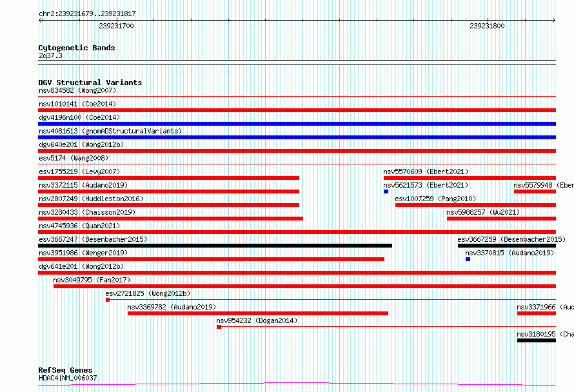Open esv3667259 (Besenbacher2015) label
The image size is (574, 392).
point(511,239)
